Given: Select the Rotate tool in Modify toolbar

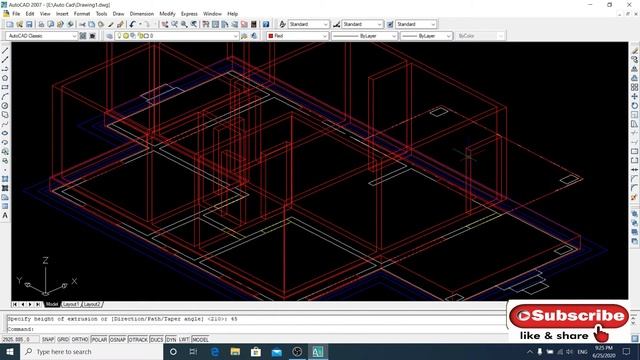Looking at the screenshot, I should pos(635,106).
